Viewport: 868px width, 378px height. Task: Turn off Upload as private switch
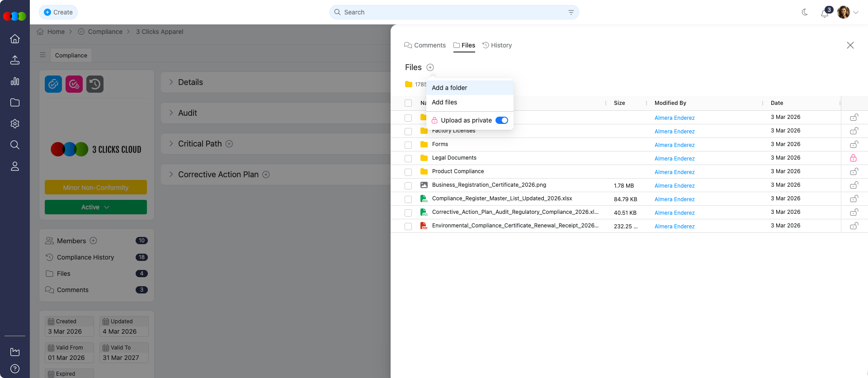501,120
